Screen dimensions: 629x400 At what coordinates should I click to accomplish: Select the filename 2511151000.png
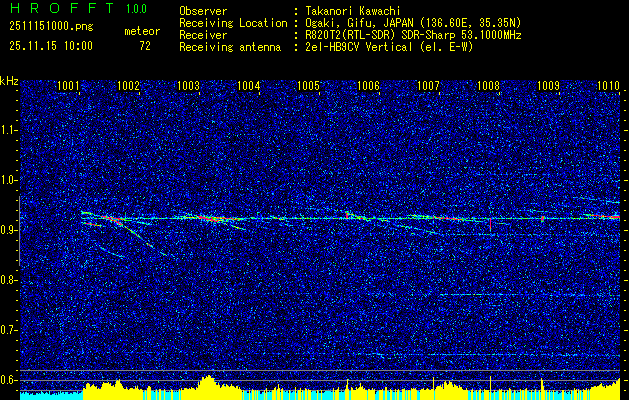[51, 27]
